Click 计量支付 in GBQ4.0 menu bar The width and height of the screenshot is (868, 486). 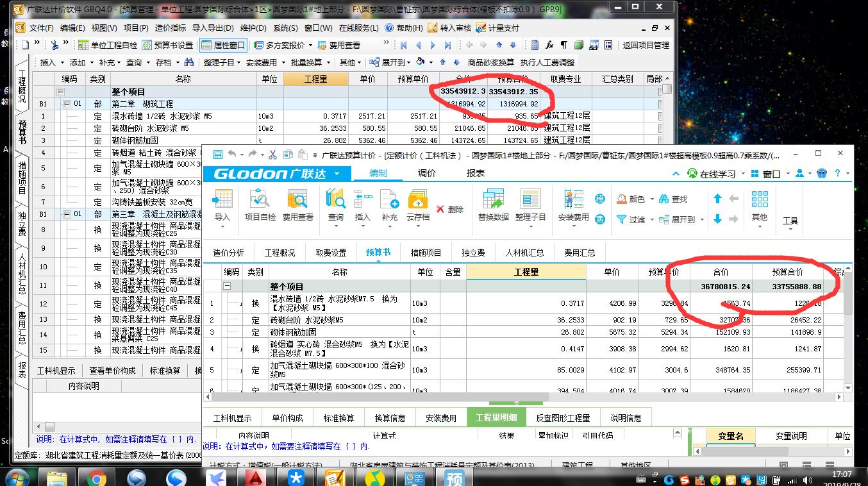pyautogui.click(x=498, y=28)
